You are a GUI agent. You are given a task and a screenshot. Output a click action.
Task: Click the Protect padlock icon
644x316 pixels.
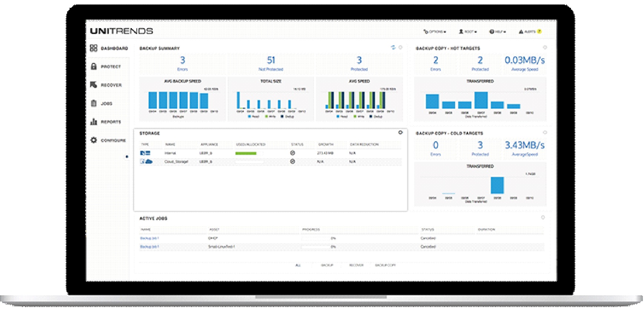click(x=93, y=66)
